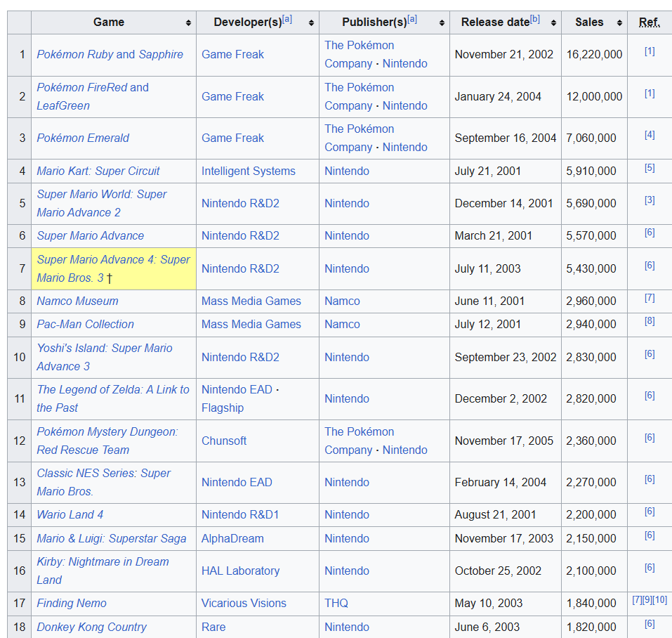
Task: Select sales figure 5,910,000
Action: pos(591,171)
